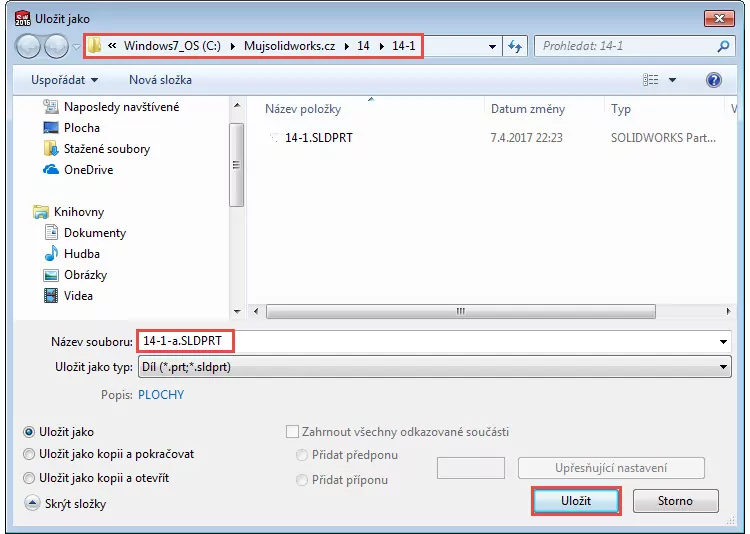This screenshot has height=534, width=750.
Task: Click the OneDrive cloud icon
Action: 51,170
